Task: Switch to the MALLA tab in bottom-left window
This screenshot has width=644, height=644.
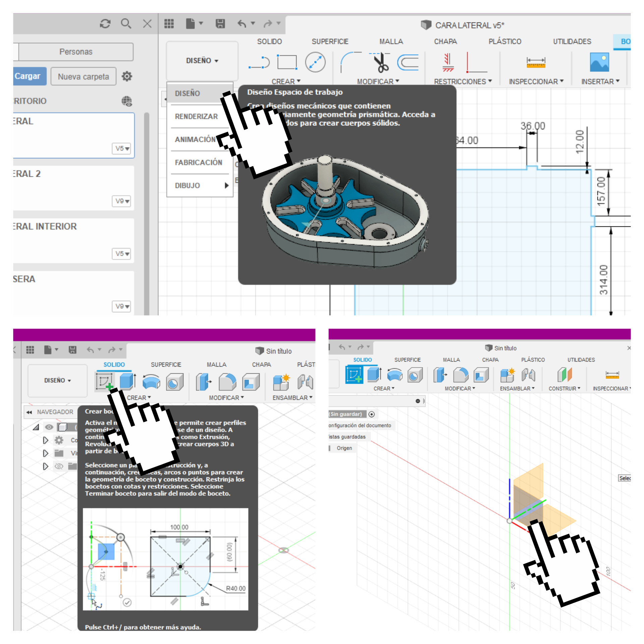Action: pos(217,365)
